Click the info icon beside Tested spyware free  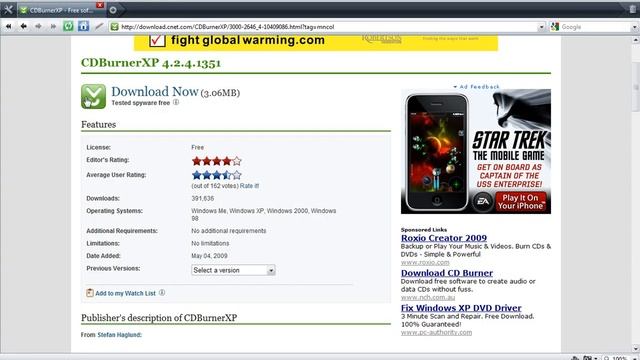coord(176,102)
